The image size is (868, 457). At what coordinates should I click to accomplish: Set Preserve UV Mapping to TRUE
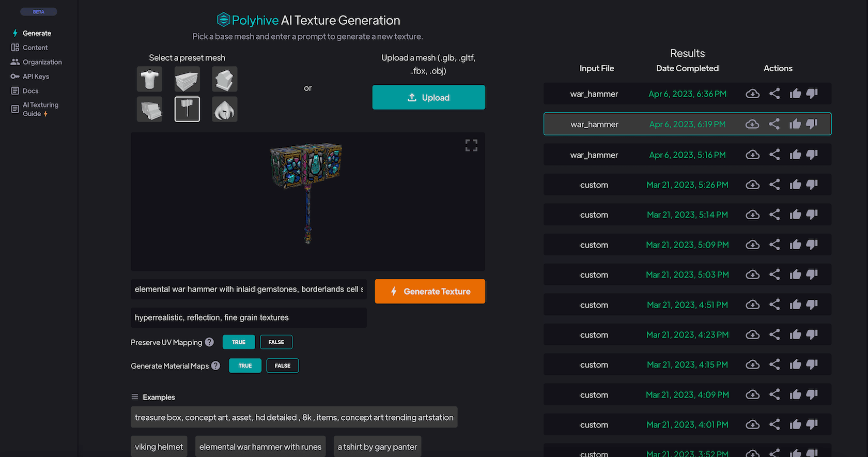[x=239, y=342]
